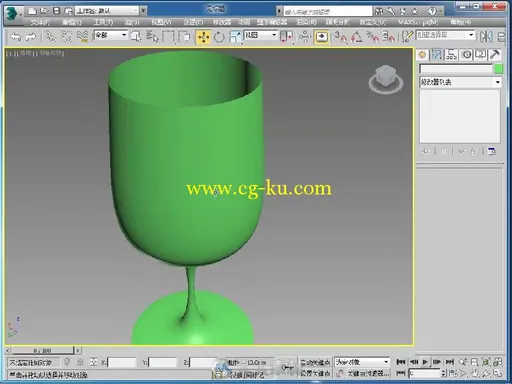Image resolution: width=512 pixels, height=384 pixels.
Task: Select the Select and Link tool
Action: click(x=50, y=36)
